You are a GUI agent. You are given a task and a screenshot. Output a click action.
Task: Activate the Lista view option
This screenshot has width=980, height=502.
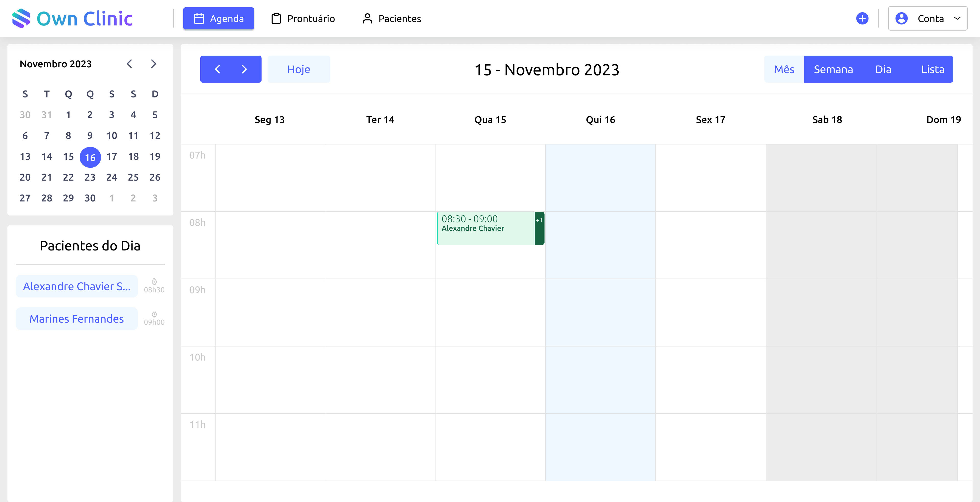pos(933,69)
